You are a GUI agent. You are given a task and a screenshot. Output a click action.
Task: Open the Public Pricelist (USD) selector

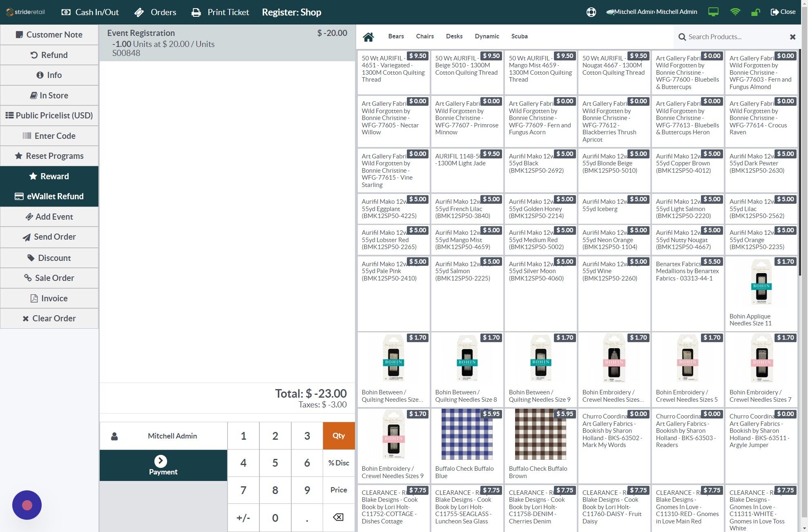[49, 116]
